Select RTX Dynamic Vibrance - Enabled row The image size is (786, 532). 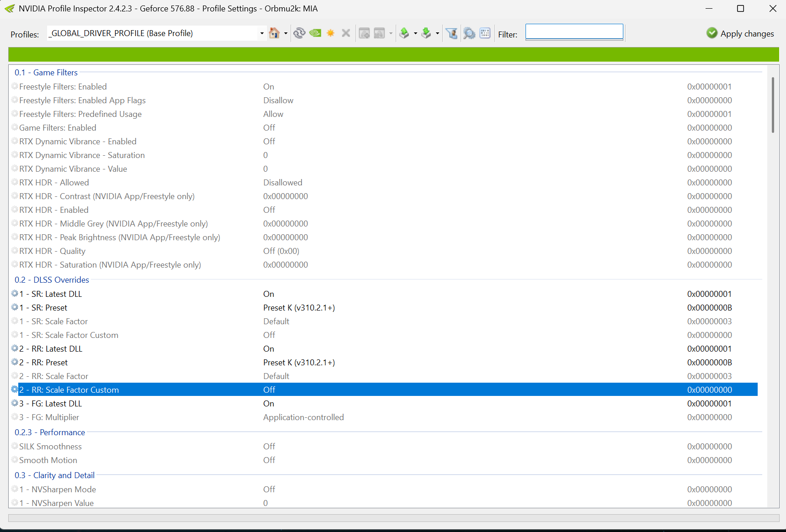pyautogui.click(x=384, y=141)
